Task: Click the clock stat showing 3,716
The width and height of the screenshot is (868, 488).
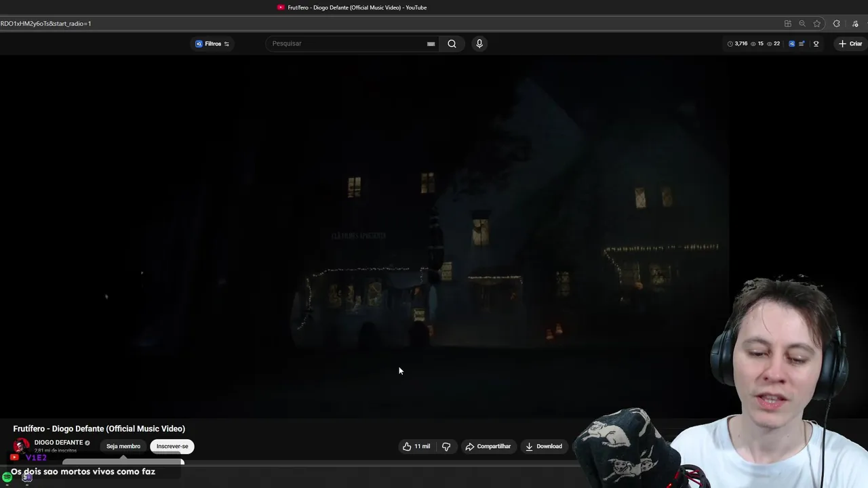Action: (737, 43)
